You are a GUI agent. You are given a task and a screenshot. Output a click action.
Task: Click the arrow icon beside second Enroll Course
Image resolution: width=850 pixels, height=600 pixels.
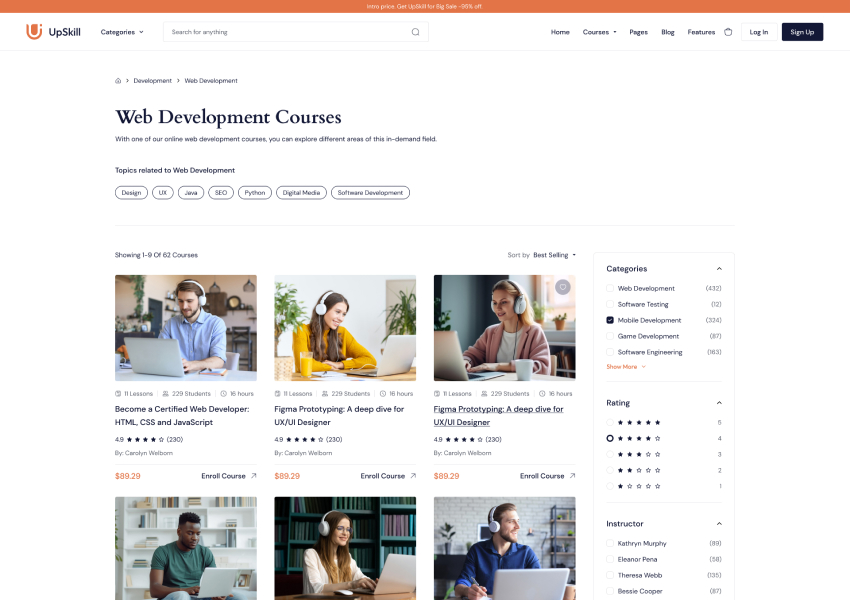(x=413, y=476)
